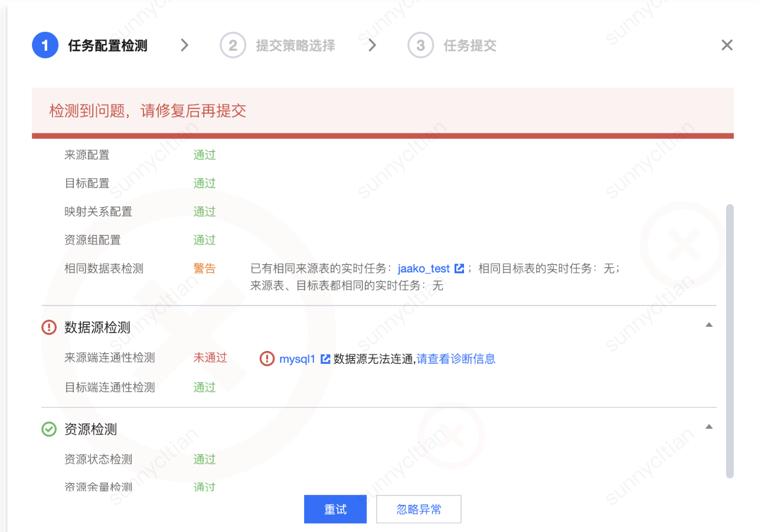
Task: Click the step 1 circle icon
Action: [45, 45]
